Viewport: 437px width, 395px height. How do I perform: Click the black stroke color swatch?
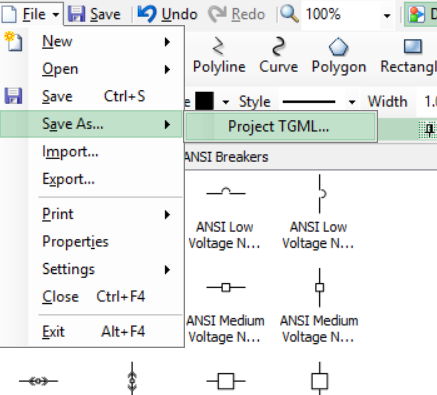204,101
